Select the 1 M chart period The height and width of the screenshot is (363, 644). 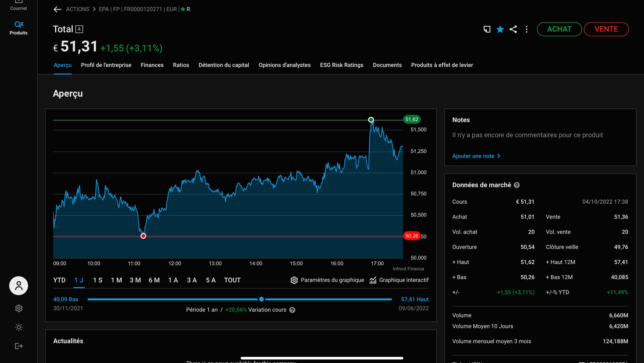pyautogui.click(x=116, y=280)
